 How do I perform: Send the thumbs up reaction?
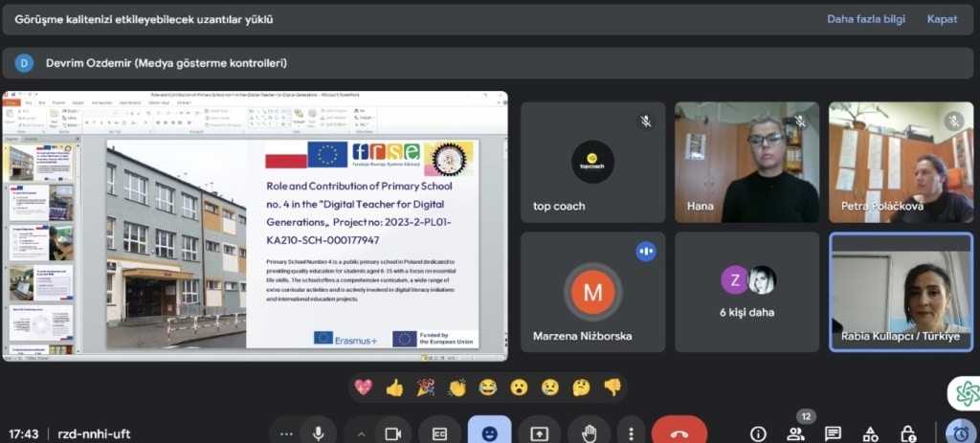tap(394, 388)
